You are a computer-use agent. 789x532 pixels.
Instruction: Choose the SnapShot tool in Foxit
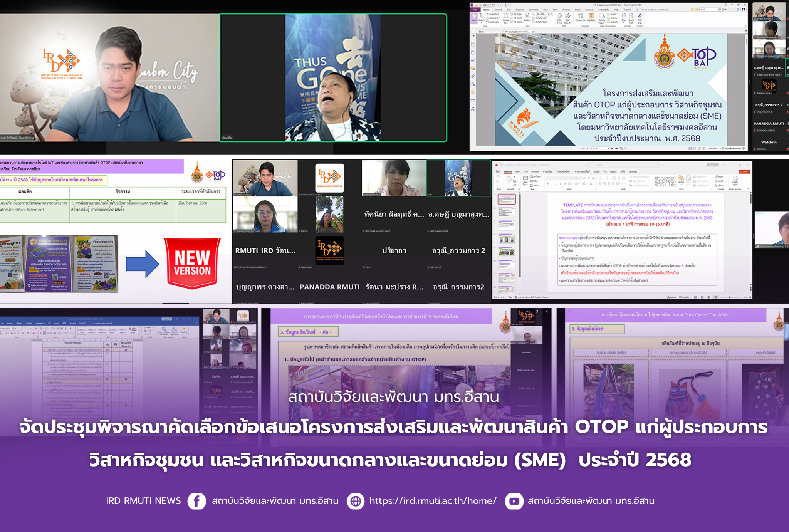tap(492, 14)
